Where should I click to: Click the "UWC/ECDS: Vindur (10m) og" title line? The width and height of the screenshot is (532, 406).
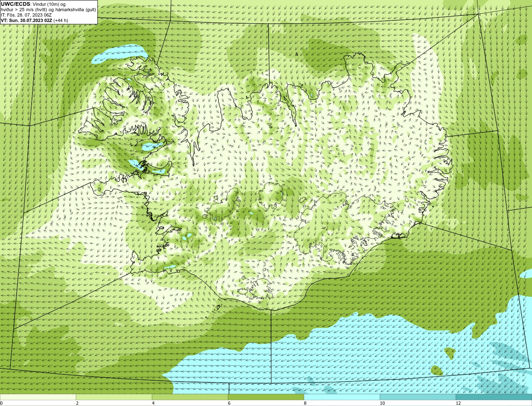[33, 4]
